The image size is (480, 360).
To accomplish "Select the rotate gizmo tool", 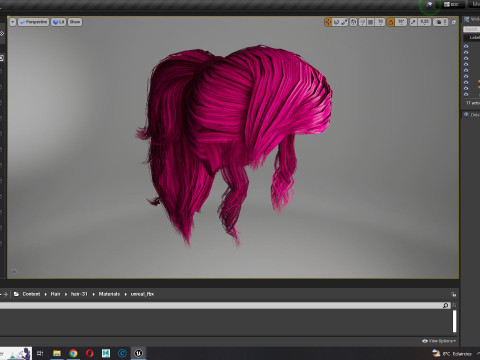I will [x=336, y=22].
